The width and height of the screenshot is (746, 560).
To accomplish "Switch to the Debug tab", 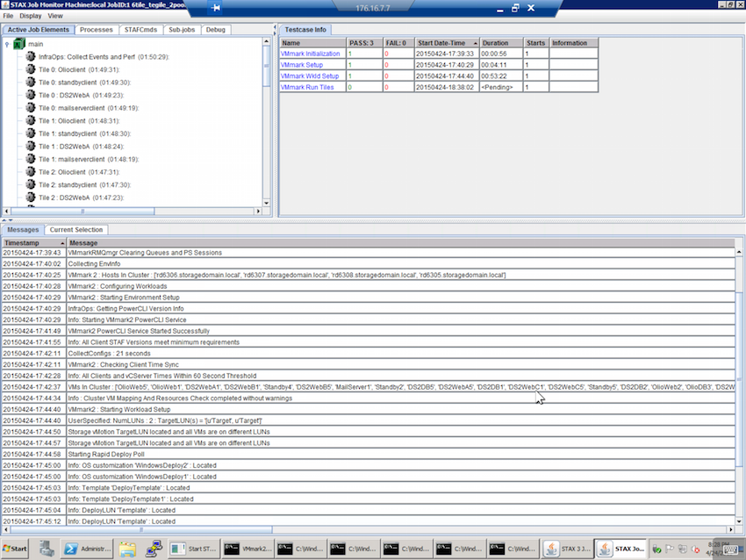I will tap(216, 30).
